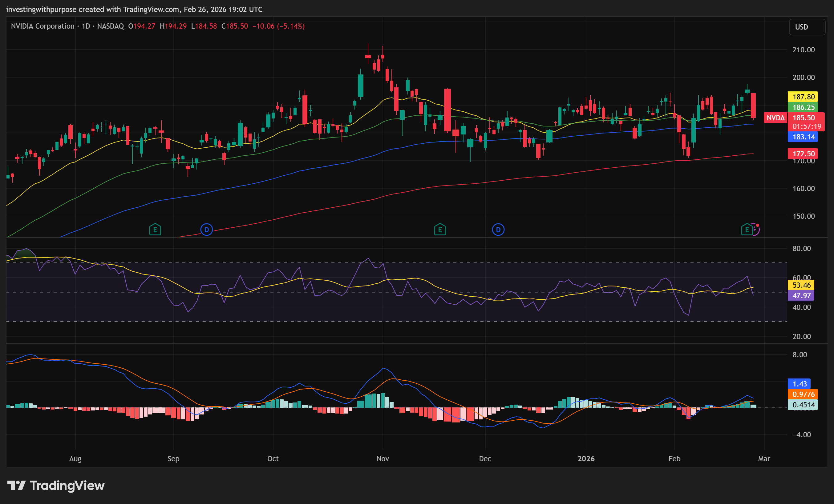
Task: Click the Nov label on time axis
Action: pyautogui.click(x=383, y=459)
